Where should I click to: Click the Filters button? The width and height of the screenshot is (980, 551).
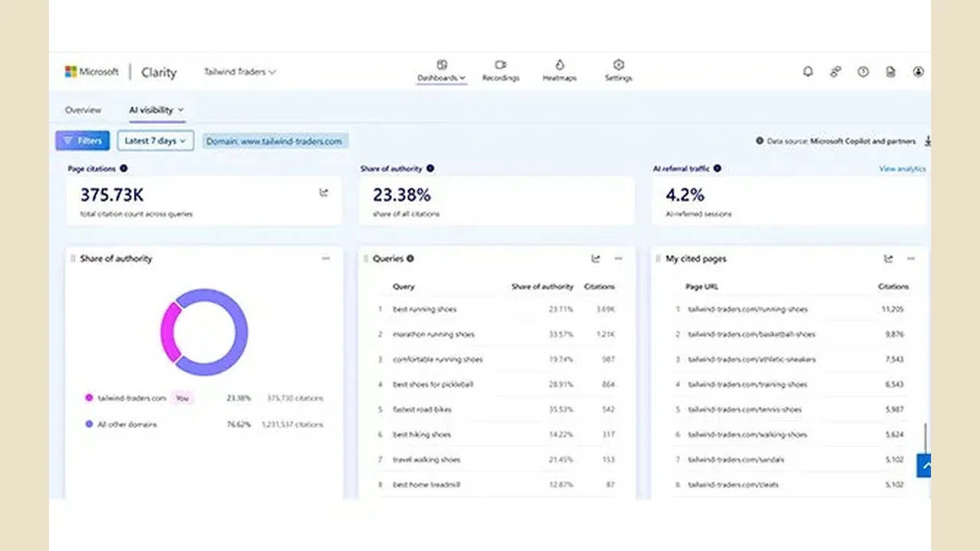pos(83,141)
